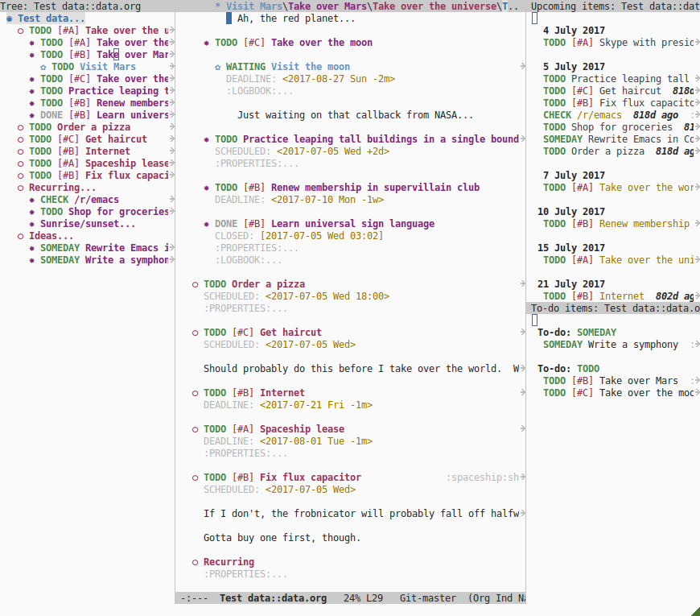
Task: Expand :PROPERTIES: drawer under Order a pizza
Action: 245,308
